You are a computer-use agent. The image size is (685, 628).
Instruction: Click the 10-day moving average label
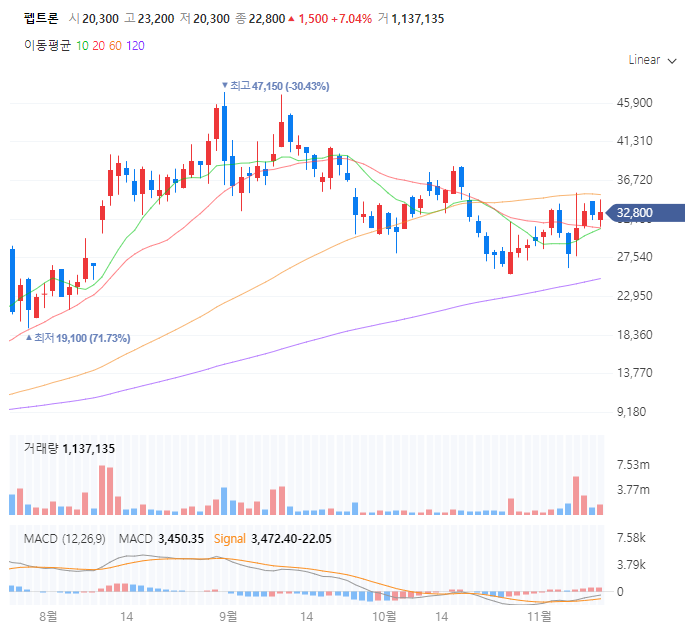tap(82, 46)
